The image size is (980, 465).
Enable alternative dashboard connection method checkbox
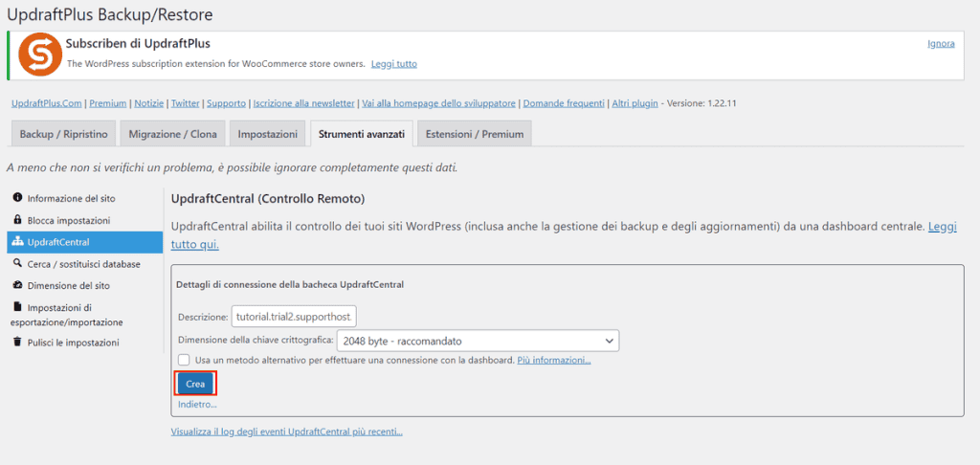(183, 360)
